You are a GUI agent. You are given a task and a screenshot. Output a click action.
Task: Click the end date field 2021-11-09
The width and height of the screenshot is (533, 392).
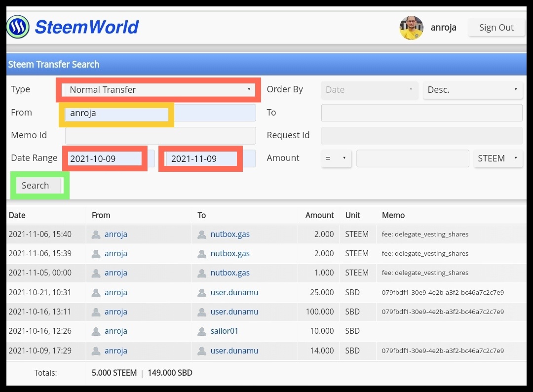210,158
